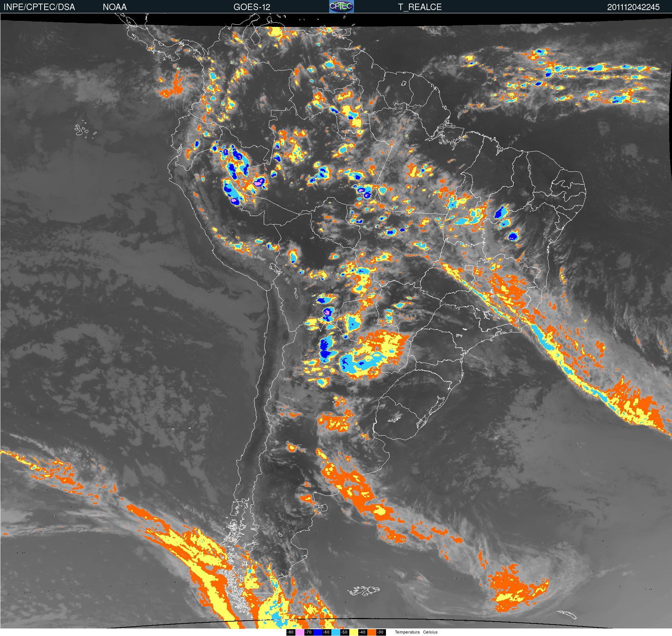
Task: Click the -30 legend value
Action: (x=380, y=632)
